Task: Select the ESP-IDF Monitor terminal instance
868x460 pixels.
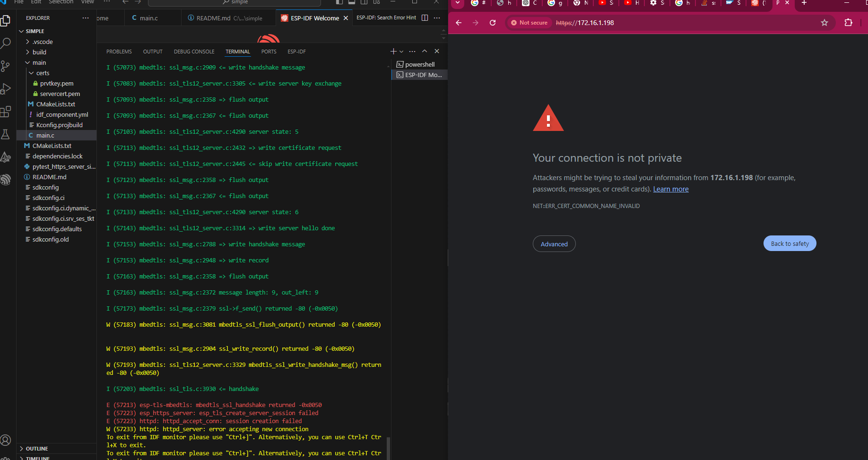Action: click(419, 75)
